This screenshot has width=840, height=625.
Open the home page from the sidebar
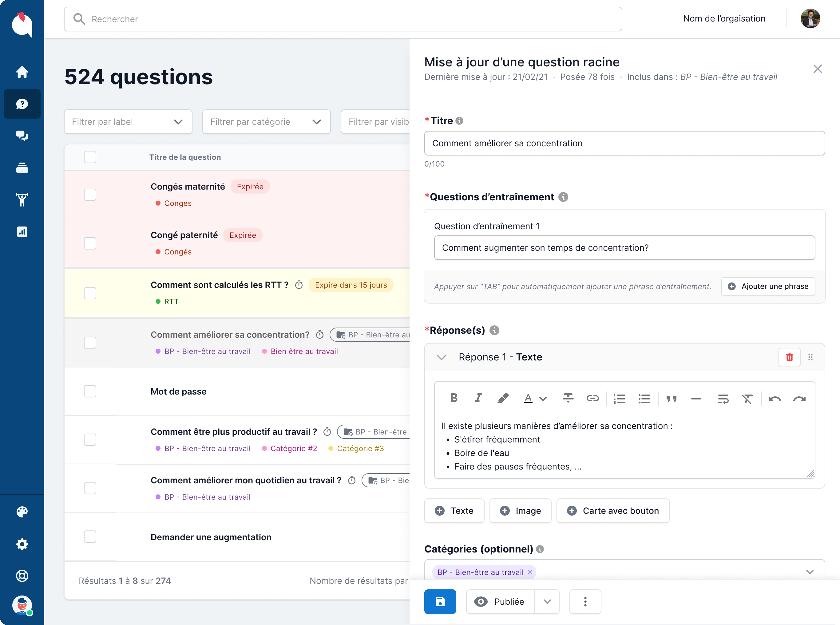pyautogui.click(x=22, y=72)
